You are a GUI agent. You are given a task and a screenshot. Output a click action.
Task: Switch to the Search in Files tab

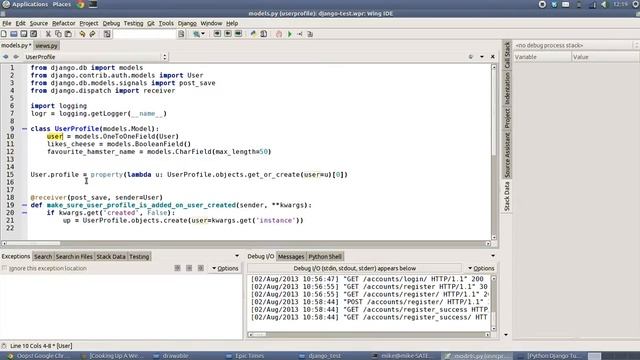[74, 257]
